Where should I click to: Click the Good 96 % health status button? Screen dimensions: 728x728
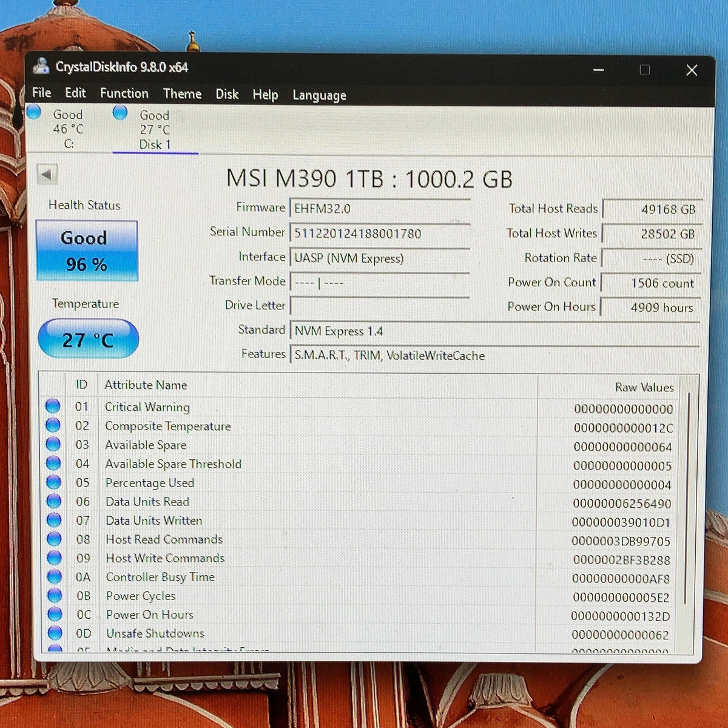(87, 251)
